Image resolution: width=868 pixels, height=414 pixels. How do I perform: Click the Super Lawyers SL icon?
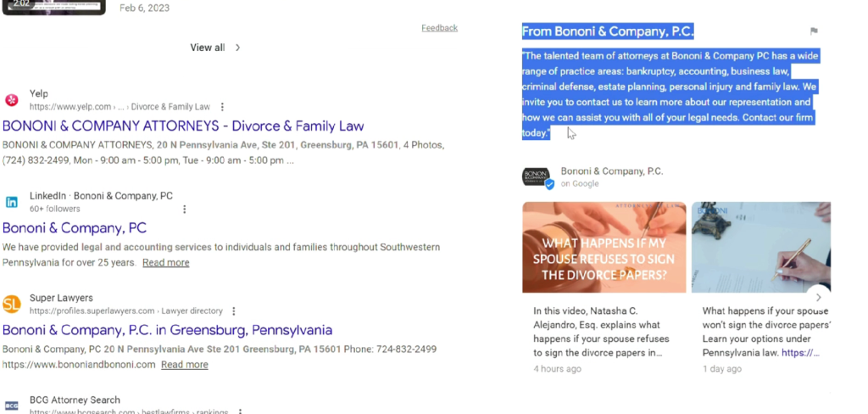coord(12,304)
